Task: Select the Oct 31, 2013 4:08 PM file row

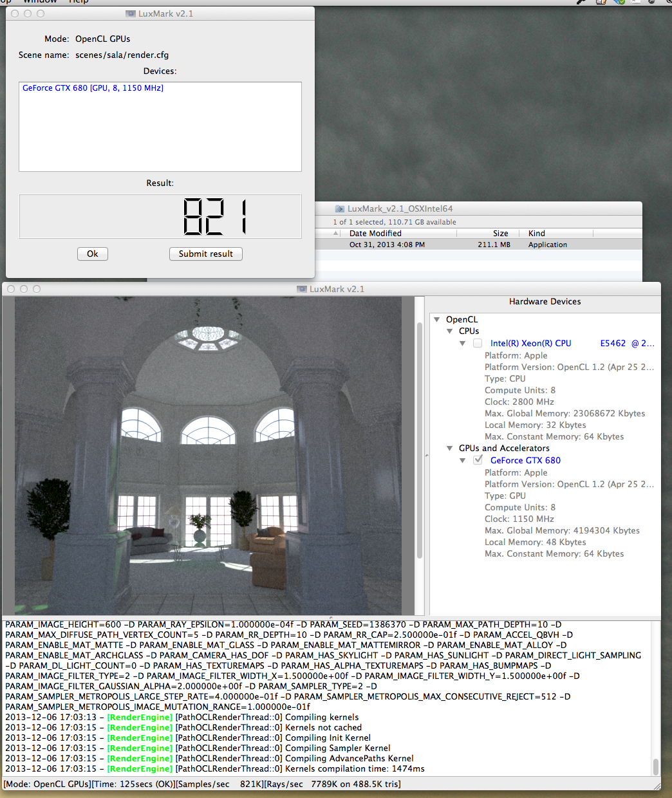Action: point(479,245)
